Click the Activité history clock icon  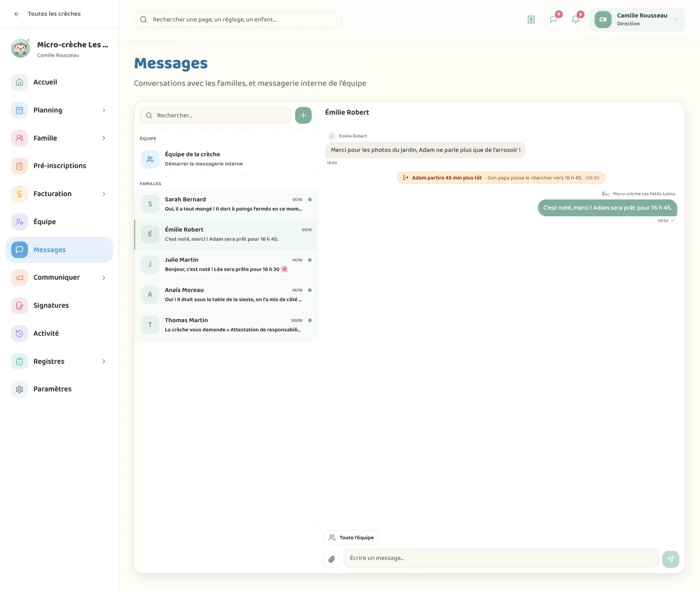coord(19,334)
